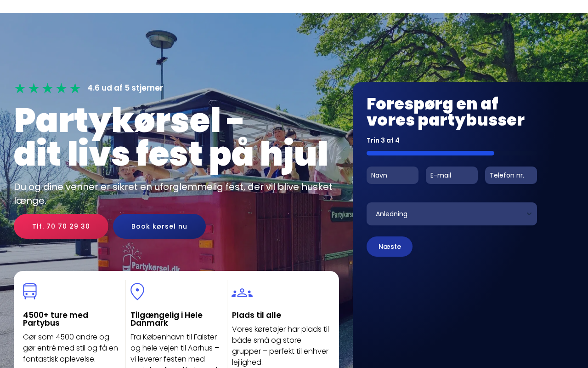Click the first green rating star

(20, 88)
